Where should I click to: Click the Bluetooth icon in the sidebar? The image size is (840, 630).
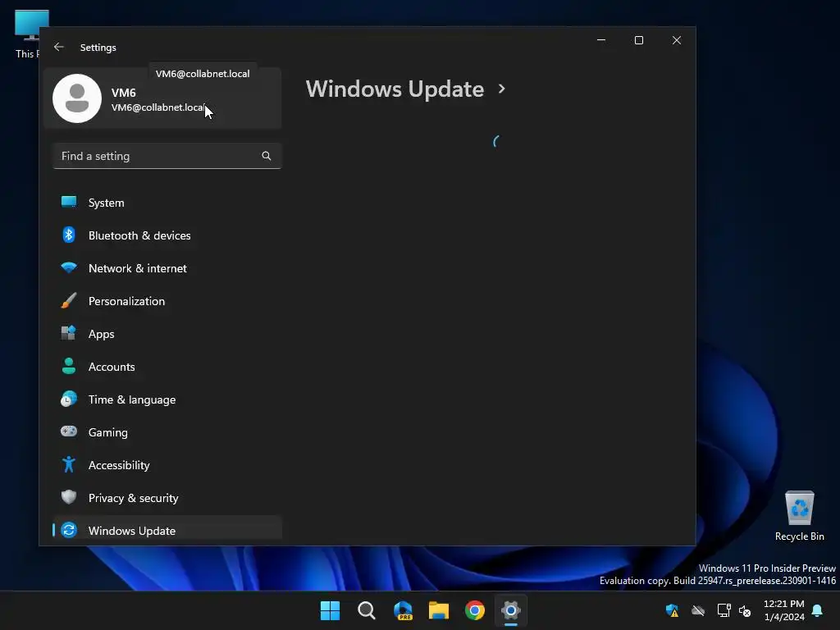coord(69,235)
